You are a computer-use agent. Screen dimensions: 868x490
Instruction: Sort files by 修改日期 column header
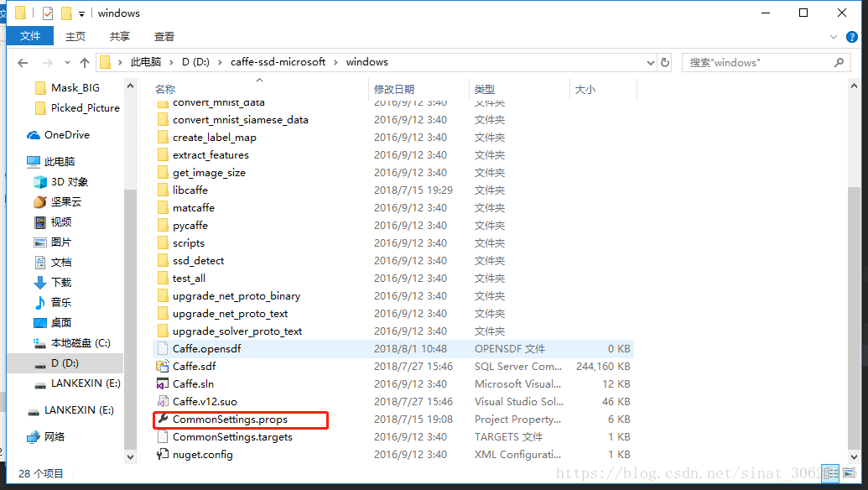tap(394, 89)
